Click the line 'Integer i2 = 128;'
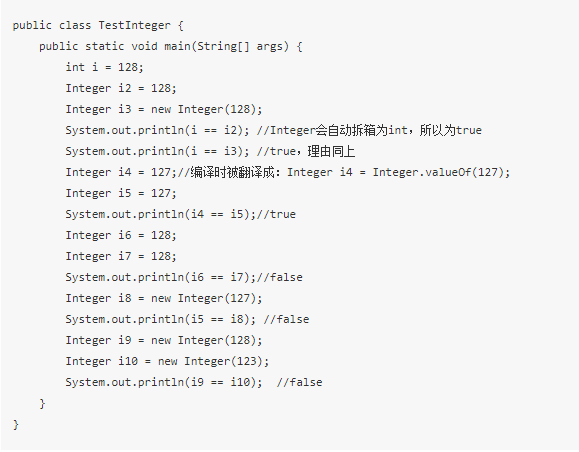The width and height of the screenshot is (579, 452). tap(121, 88)
